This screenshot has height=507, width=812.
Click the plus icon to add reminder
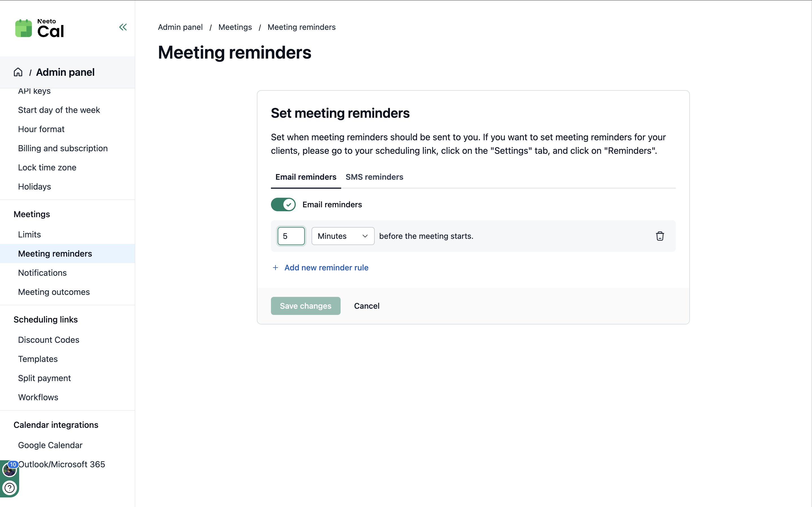pyautogui.click(x=275, y=268)
